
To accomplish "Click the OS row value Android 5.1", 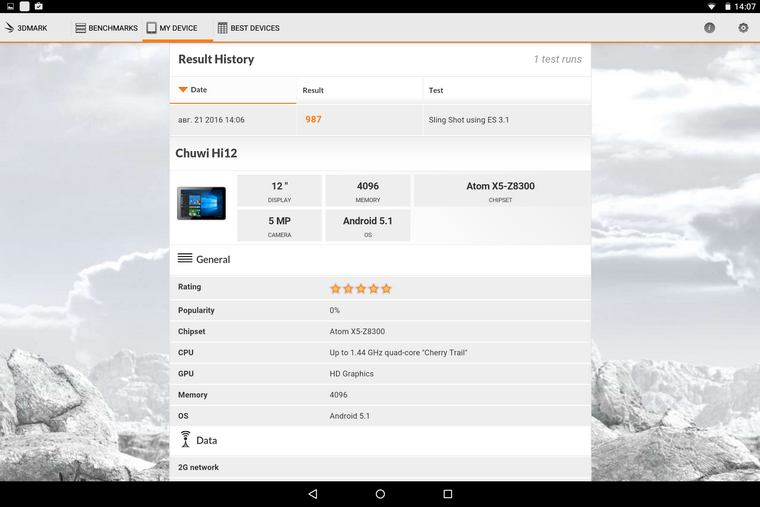I will [349, 416].
